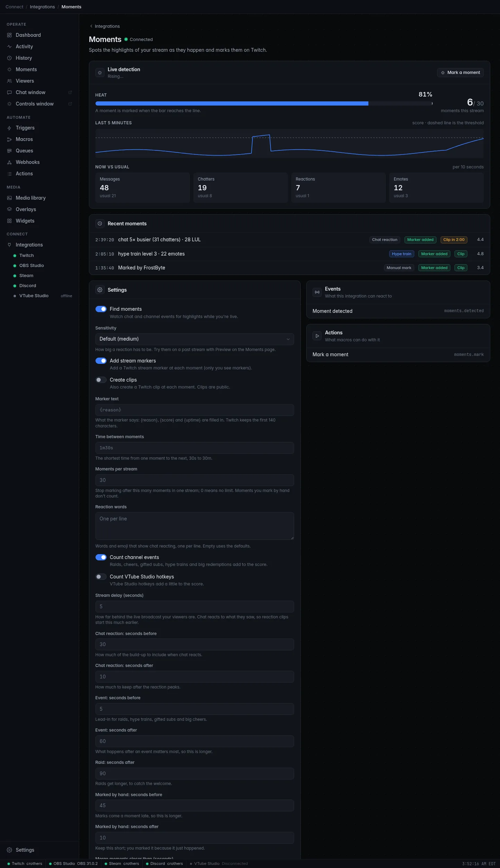Image resolution: width=500 pixels, height=868 pixels.
Task: Click the Webhooks icon in sidebar
Action: pyautogui.click(x=9, y=162)
